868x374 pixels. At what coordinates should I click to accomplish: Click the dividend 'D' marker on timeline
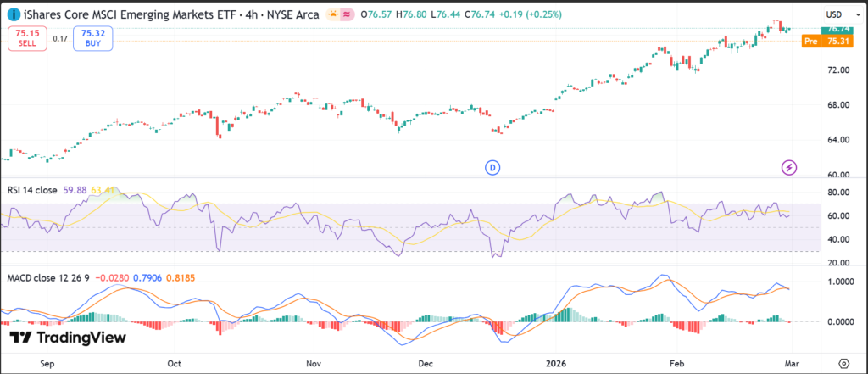pos(492,167)
